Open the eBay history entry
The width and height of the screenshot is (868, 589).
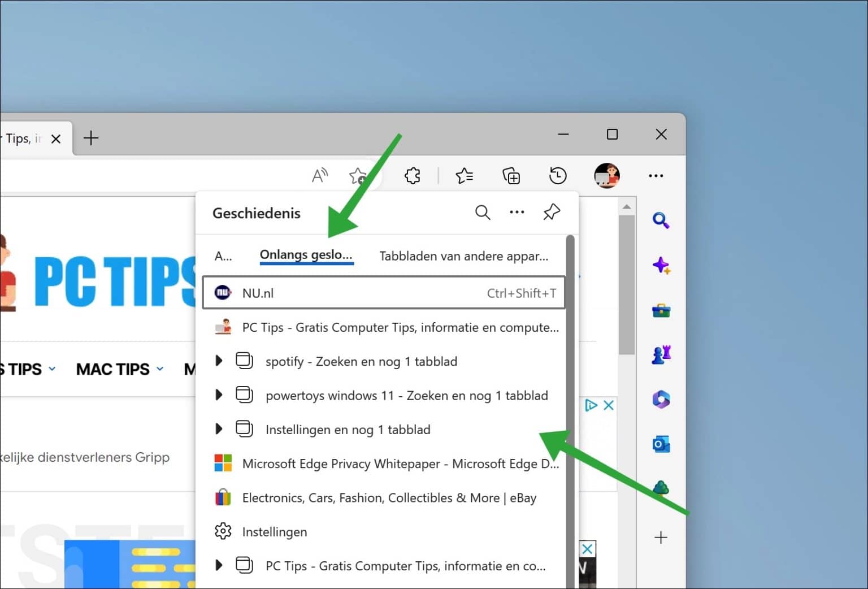point(389,497)
